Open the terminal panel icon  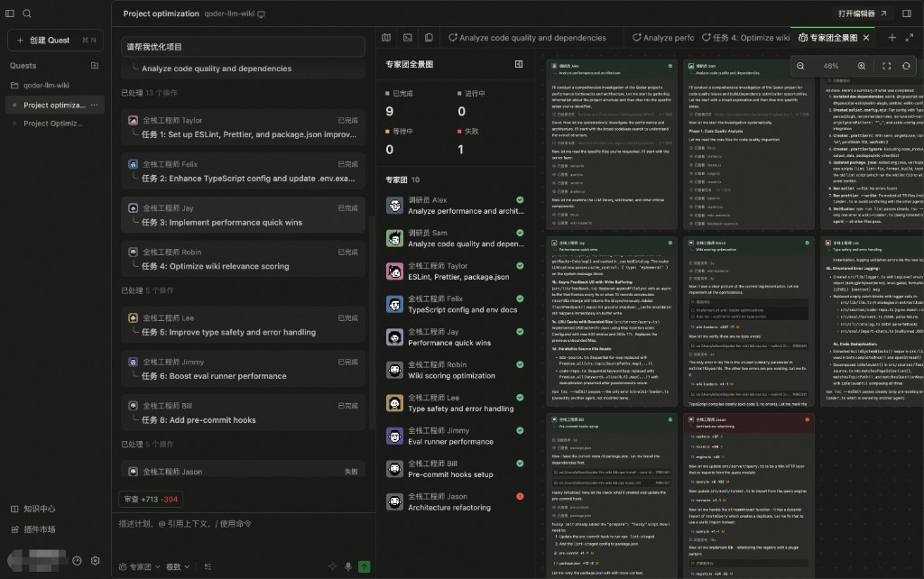click(x=408, y=38)
